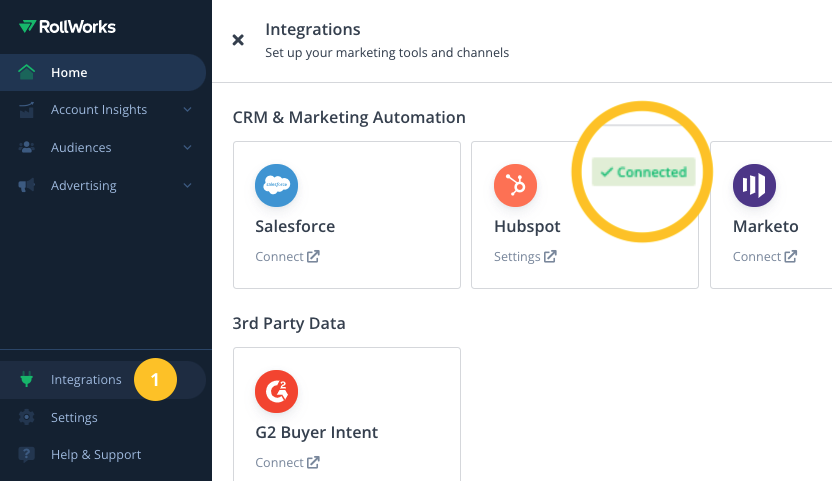Click the Salesforce cloud logo
Image resolution: width=832 pixels, height=481 pixels.
pos(276,185)
